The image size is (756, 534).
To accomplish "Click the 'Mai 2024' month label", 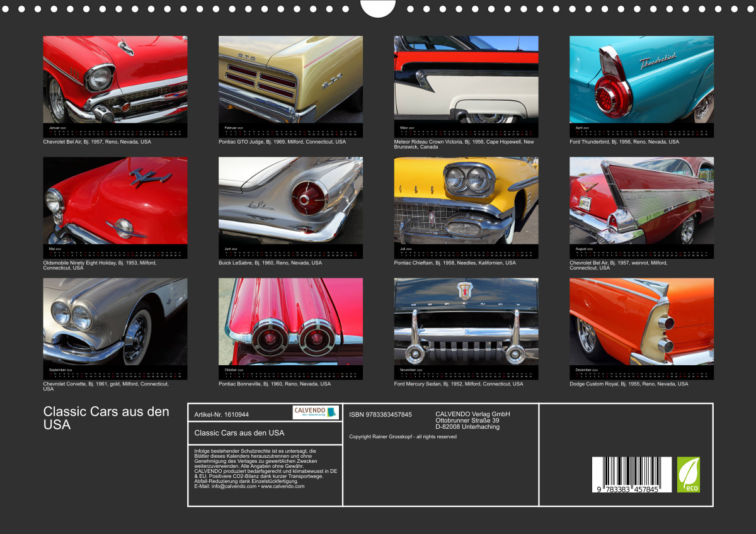I will [x=55, y=248].
